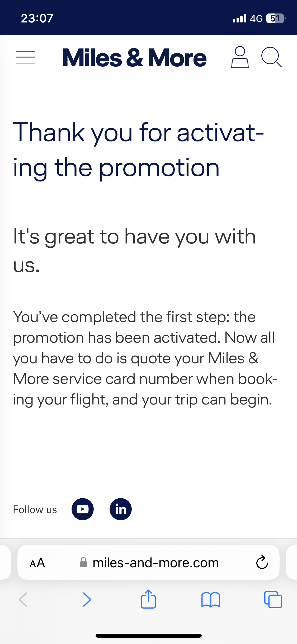Screen dimensions: 297x644
Task: Open the user profile login icon
Action: pyautogui.click(x=240, y=57)
